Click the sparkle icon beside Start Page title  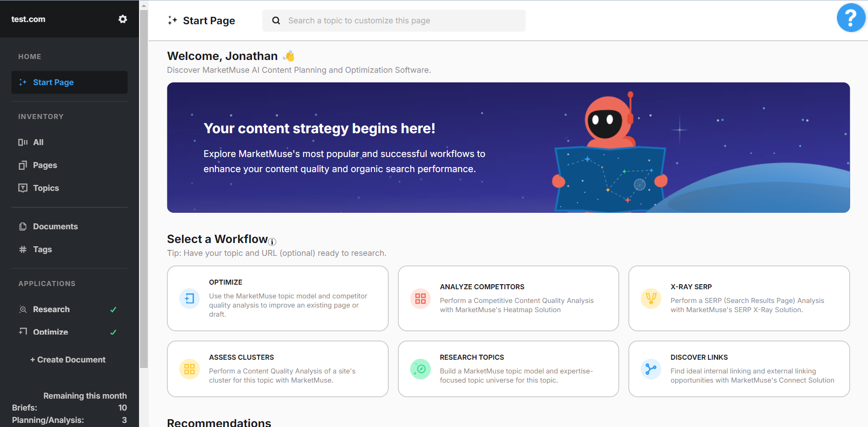point(172,20)
